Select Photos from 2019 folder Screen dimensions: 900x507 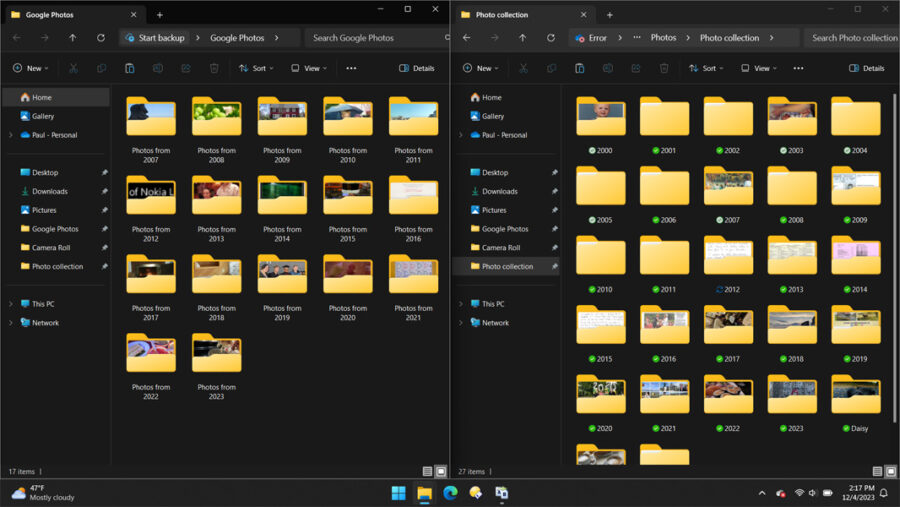(x=282, y=288)
